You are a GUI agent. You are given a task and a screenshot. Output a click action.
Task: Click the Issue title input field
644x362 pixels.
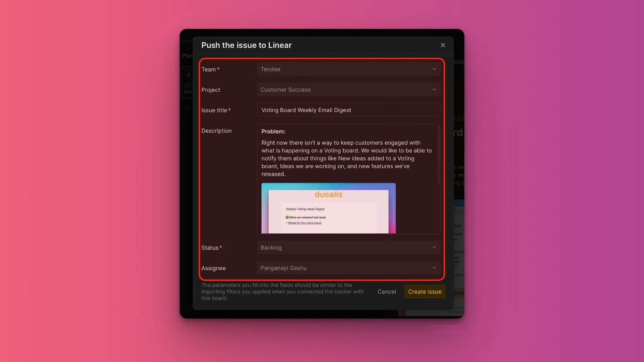coord(348,110)
